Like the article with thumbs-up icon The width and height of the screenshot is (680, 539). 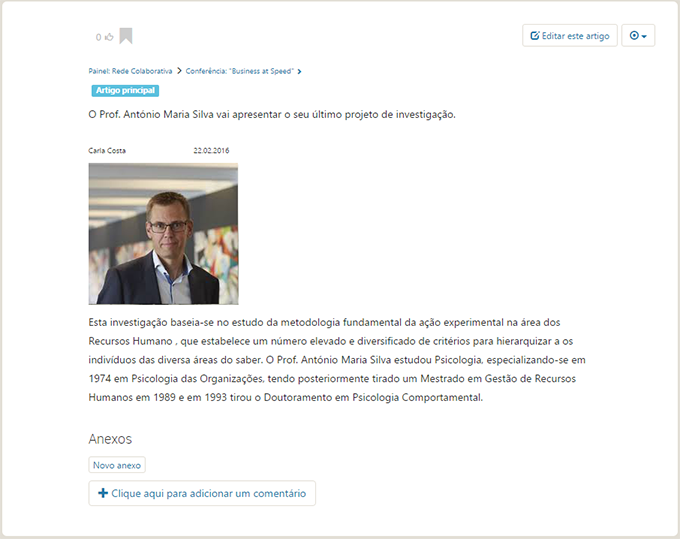(109, 37)
